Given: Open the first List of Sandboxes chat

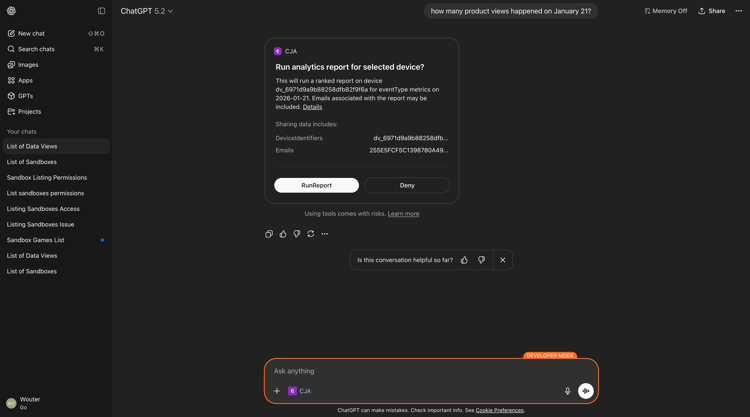Looking at the screenshot, I should (56, 162).
